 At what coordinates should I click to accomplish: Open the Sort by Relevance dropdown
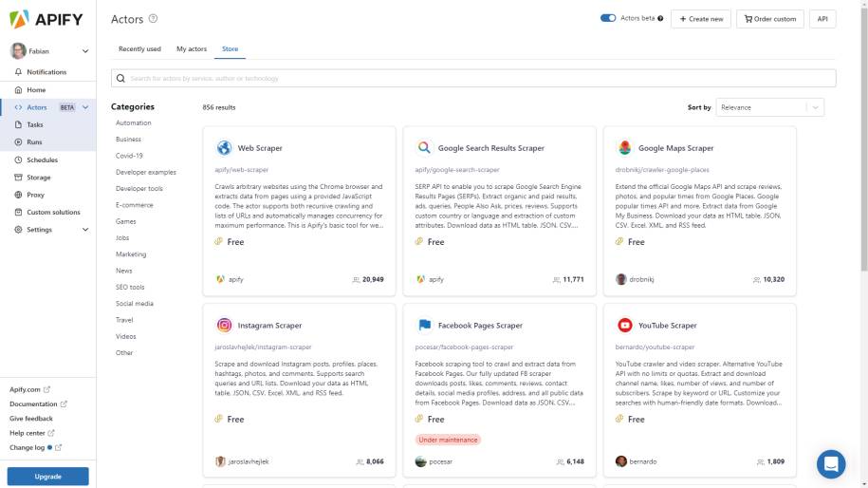pos(769,107)
